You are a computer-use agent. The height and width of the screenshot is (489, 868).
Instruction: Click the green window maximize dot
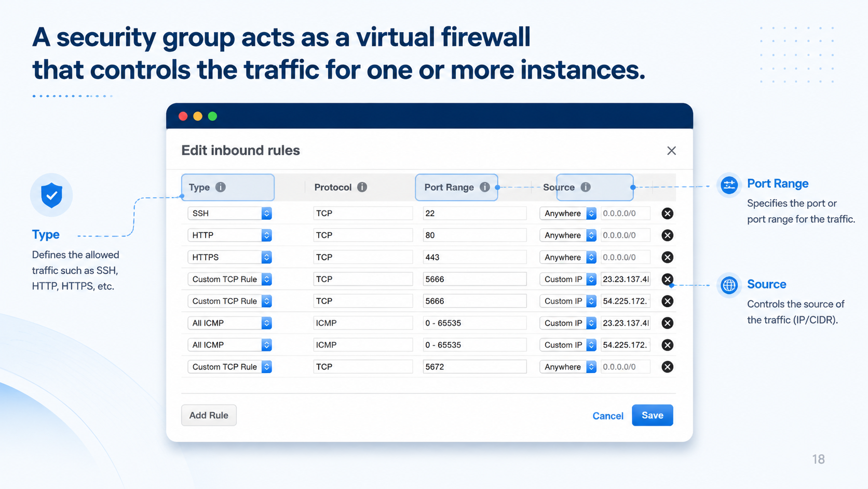point(212,116)
